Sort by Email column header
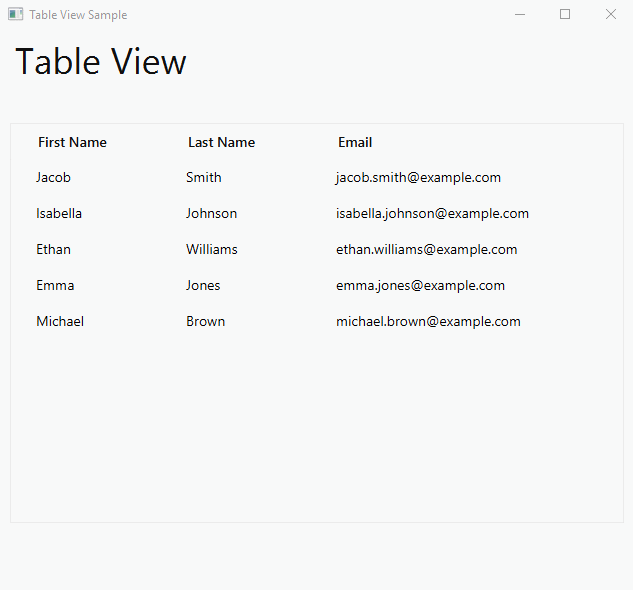This screenshot has width=633, height=590. pyautogui.click(x=355, y=142)
